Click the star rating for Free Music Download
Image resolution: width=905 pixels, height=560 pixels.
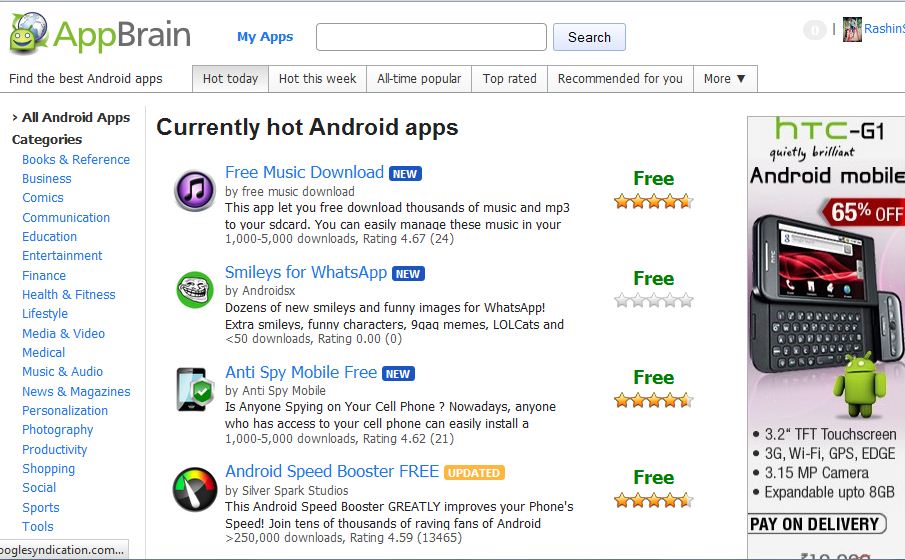[x=653, y=201]
